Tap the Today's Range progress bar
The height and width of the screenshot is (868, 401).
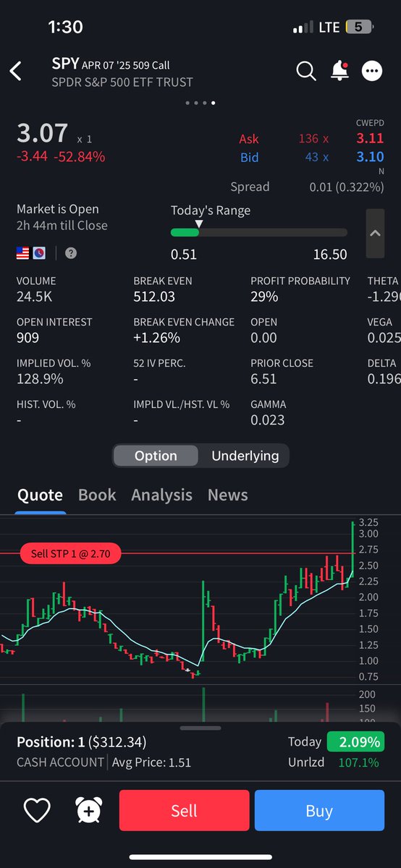point(258,232)
